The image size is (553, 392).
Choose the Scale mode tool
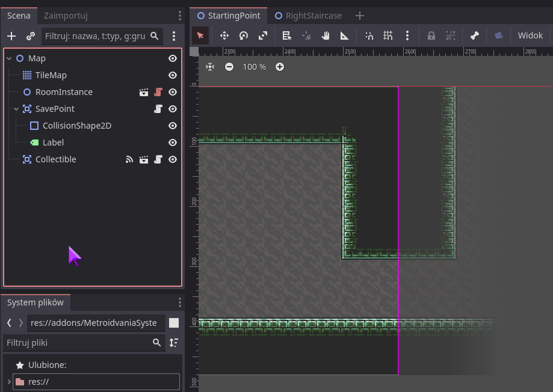point(263,35)
